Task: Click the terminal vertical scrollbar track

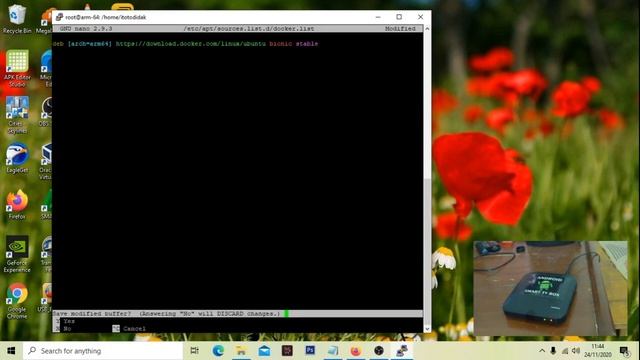Action: 427,179
